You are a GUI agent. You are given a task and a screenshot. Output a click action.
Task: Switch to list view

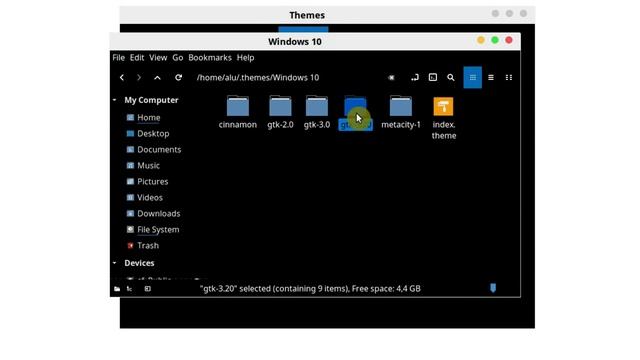click(x=491, y=78)
